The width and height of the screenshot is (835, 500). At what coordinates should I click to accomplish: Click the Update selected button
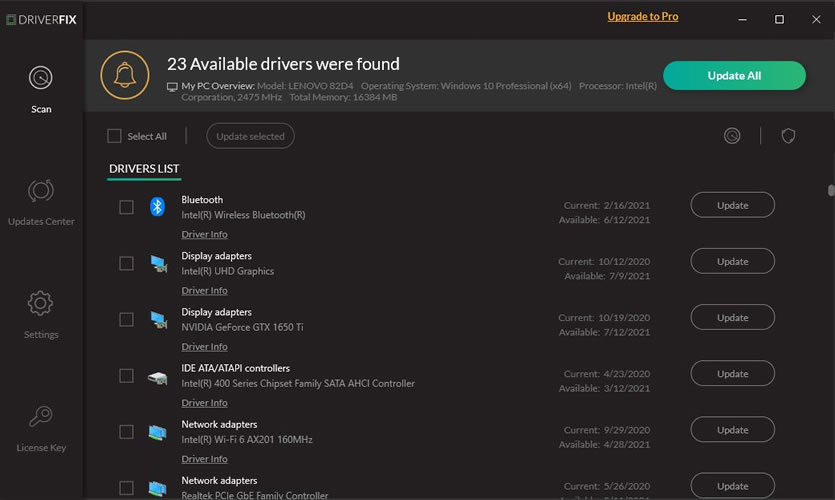[250, 136]
